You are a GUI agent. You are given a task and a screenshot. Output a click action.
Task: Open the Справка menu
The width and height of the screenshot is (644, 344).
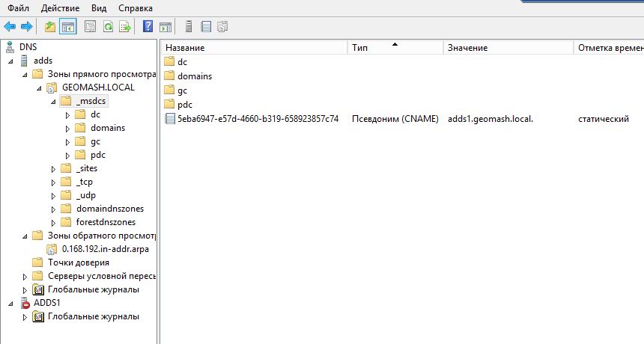pyautogui.click(x=136, y=8)
